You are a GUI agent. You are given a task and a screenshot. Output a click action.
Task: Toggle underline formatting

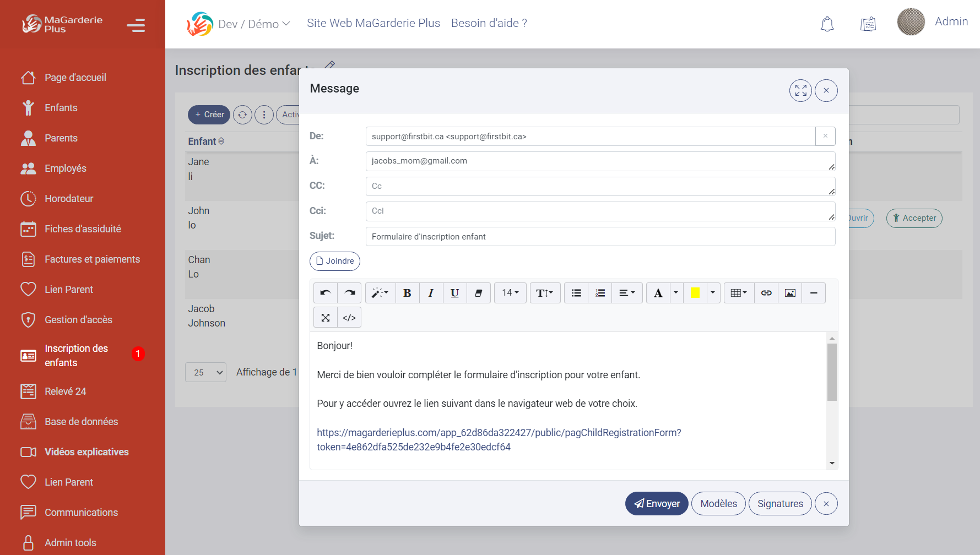click(454, 293)
